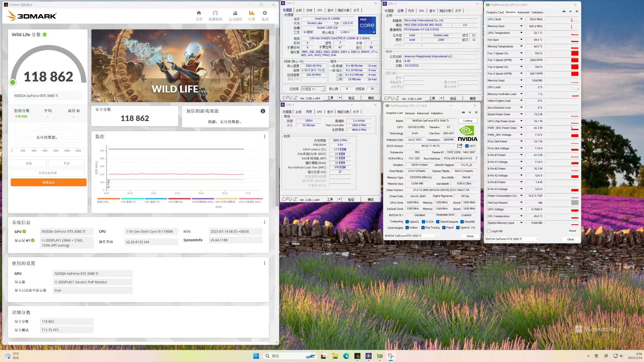Click GPU-Z sensors screenshot camera icon
The image size is (644, 362).
(x=564, y=12)
